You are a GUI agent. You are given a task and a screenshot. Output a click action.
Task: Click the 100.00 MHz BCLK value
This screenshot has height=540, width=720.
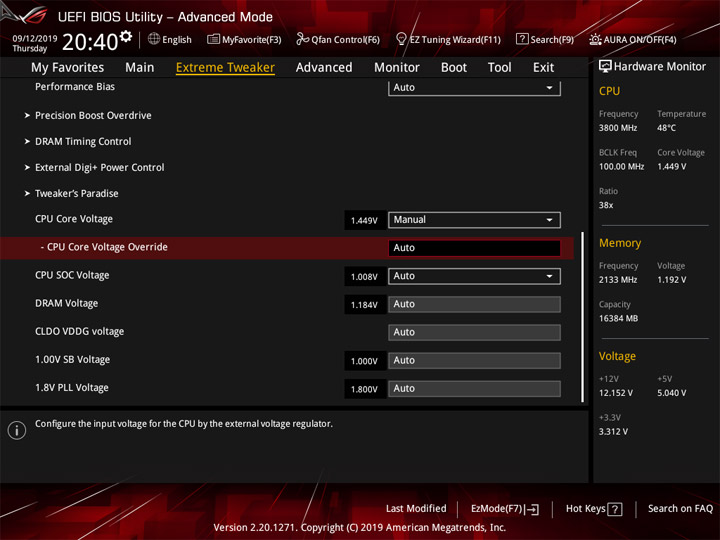pyautogui.click(x=621, y=166)
